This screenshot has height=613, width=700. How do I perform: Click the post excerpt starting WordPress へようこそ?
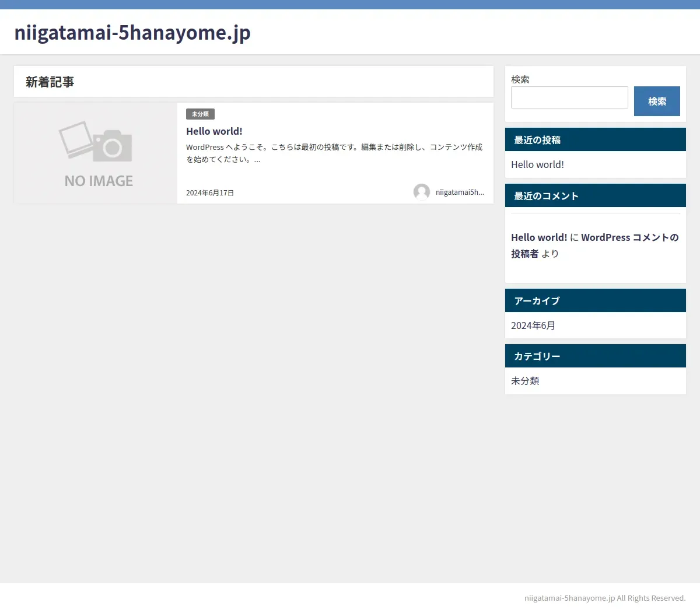click(334, 153)
